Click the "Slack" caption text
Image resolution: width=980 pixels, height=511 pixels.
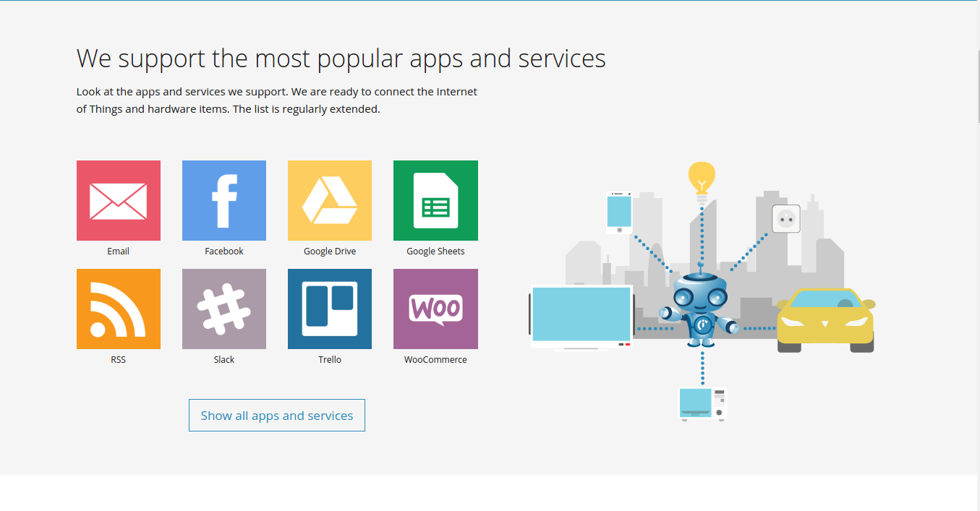tap(224, 360)
